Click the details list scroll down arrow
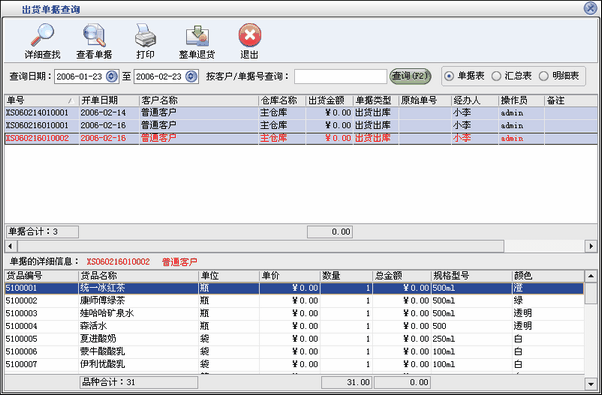This screenshot has height=395, width=602. pyautogui.click(x=591, y=383)
